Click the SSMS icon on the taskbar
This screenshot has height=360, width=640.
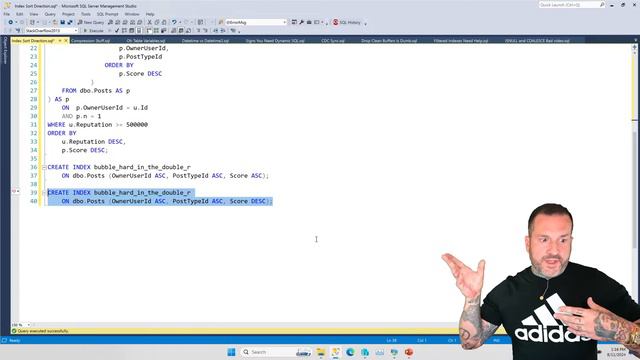[336, 352]
